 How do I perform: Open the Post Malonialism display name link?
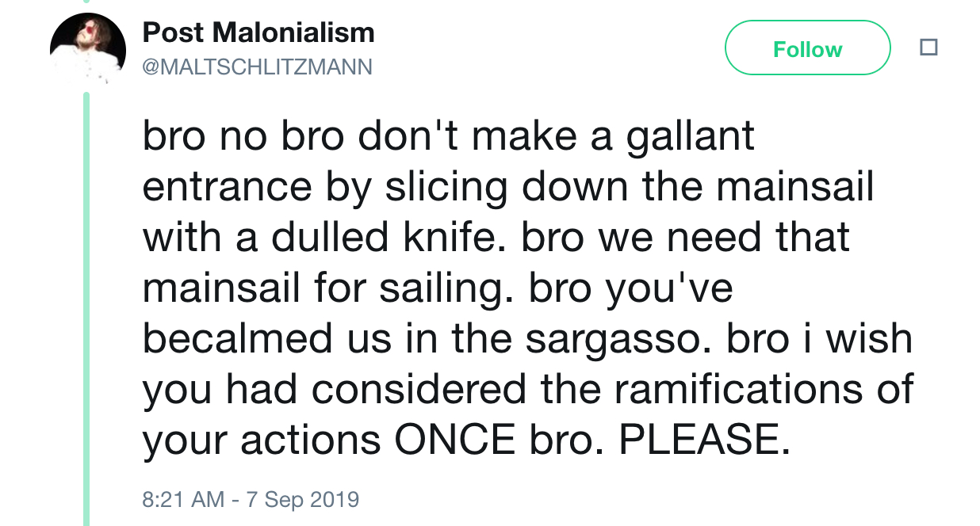click(x=258, y=32)
